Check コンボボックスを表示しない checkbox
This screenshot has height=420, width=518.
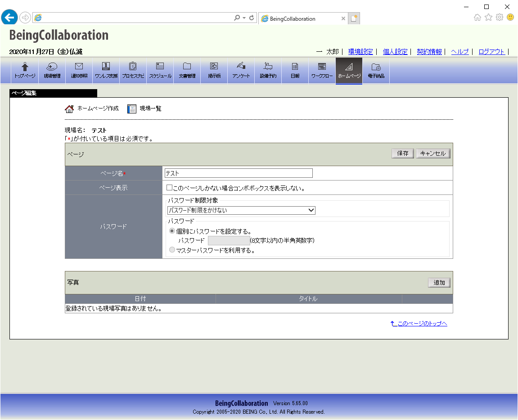click(x=170, y=188)
